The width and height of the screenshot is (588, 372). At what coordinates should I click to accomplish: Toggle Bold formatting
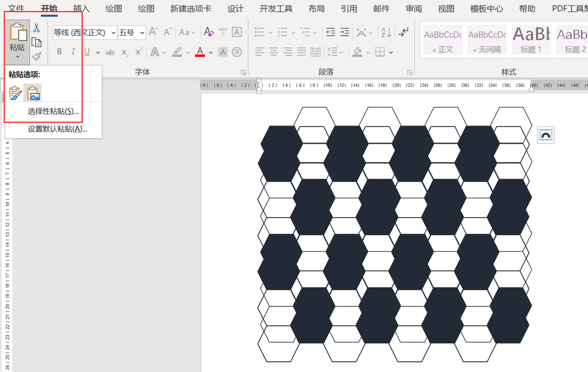coord(59,52)
